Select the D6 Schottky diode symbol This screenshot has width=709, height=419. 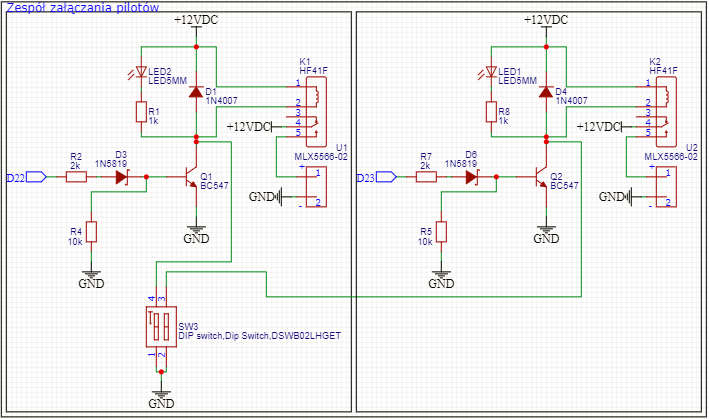click(472, 177)
